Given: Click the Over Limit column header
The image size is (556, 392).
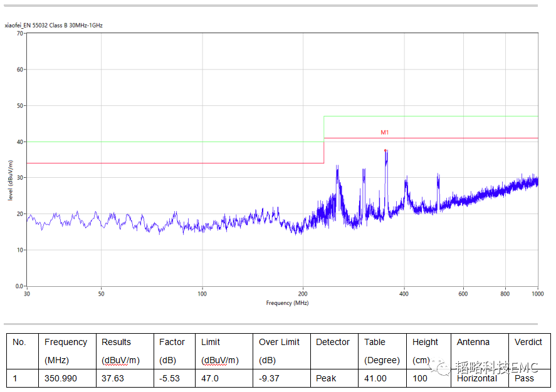Looking at the screenshot, I should (x=279, y=342).
